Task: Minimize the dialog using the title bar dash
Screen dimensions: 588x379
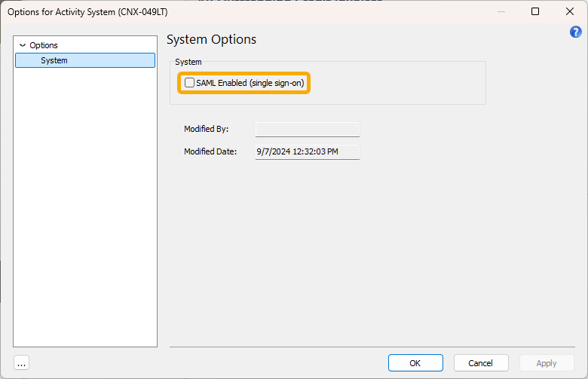Action: pyautogui.click(x=501, y=11)
